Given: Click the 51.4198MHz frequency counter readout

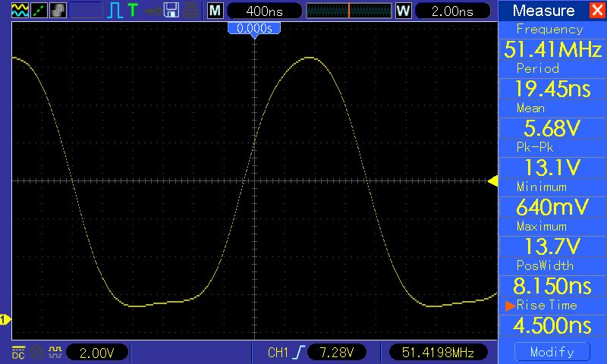Looking at the screenshot, I should click(x=438, y=353).
